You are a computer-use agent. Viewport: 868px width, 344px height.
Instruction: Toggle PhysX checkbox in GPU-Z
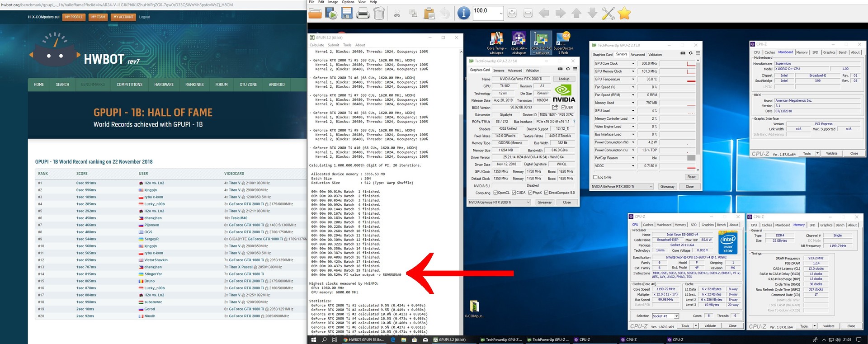click(530, 193)
